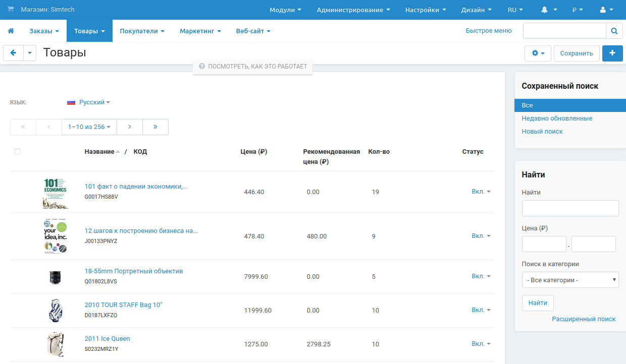Open the '18-55mm Портретный объектив' product link
This screenshot has width=626, height=364.
coord(134,271)
